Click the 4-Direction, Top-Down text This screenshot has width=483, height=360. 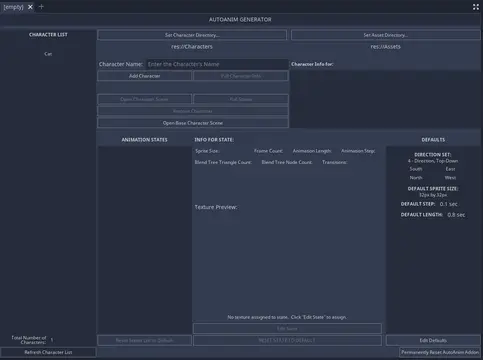pyautogui.click(x=433, y=161)
